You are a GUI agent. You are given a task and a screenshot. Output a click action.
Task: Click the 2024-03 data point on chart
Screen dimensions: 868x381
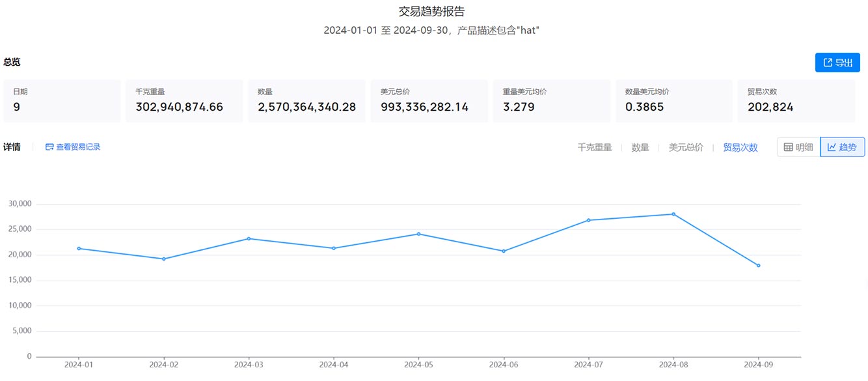249,238
